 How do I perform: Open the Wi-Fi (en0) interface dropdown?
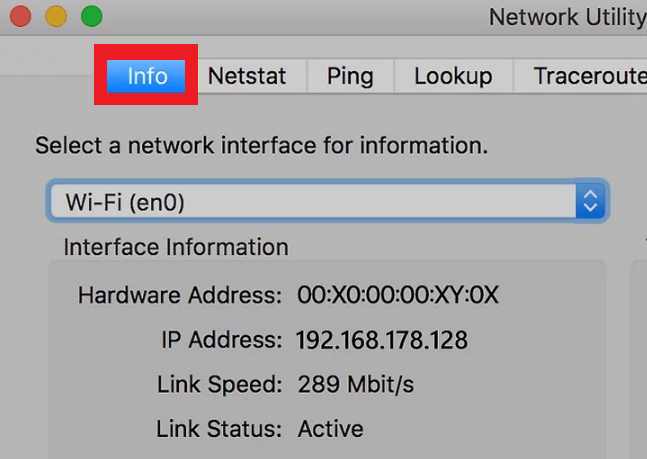[x=328, y=201]
